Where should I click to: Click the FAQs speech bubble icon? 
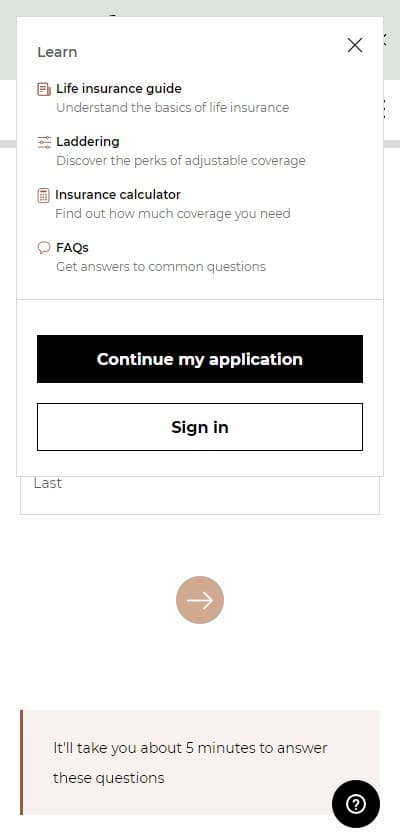44,248
